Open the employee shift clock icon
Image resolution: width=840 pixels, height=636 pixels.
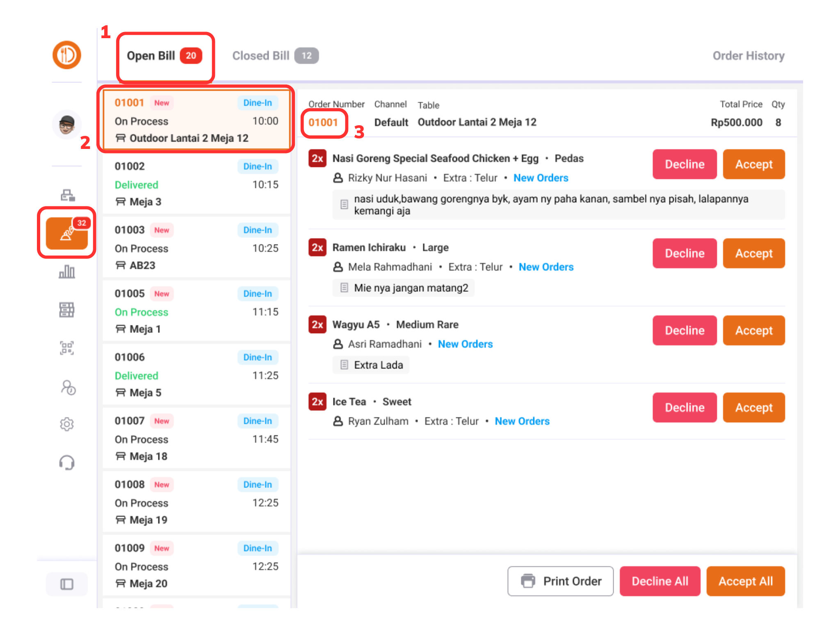[x=68, y=387]
